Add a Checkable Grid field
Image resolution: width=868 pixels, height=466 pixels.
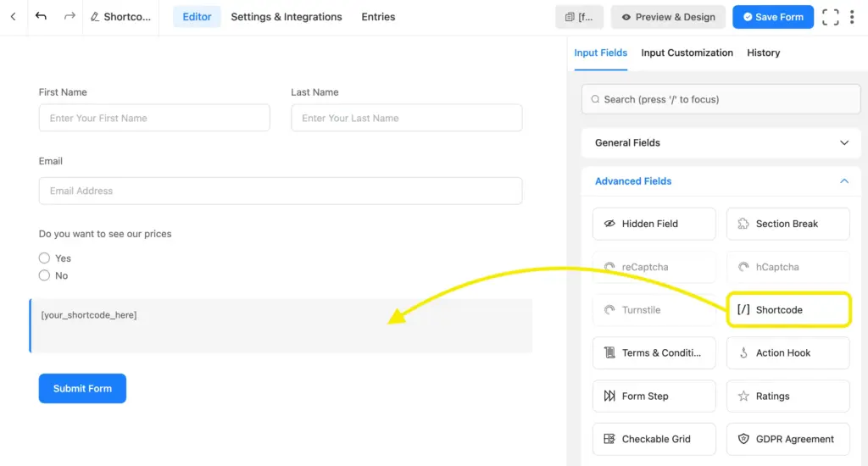click(x=654, y=439)
